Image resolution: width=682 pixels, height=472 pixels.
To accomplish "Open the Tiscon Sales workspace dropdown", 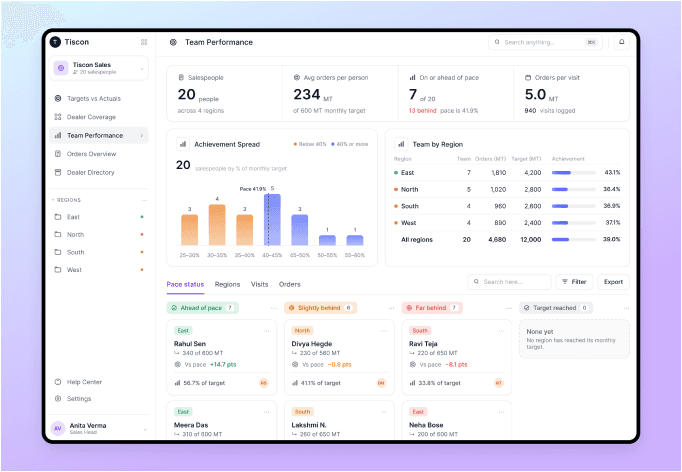I will [142, 69].
